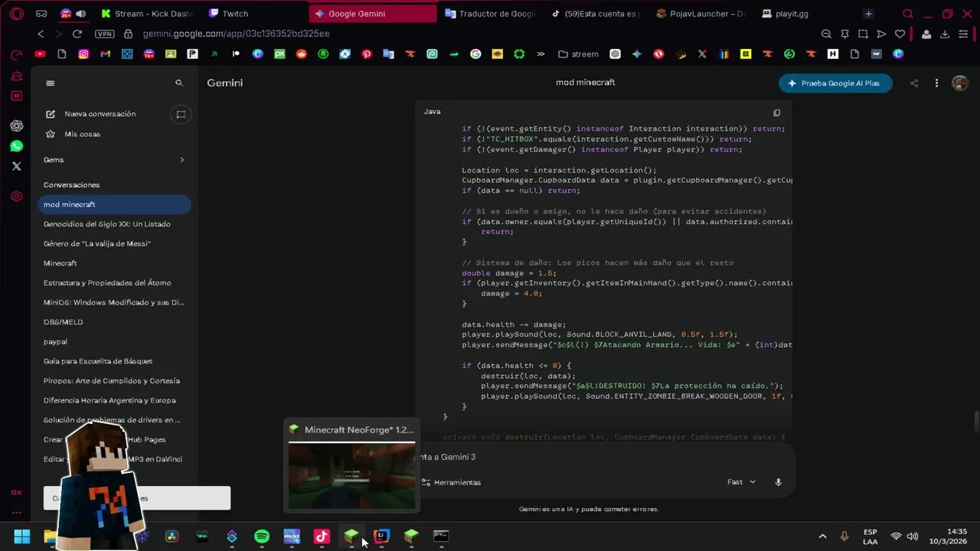Open the browser zoom control icon
The image size is (980, 551).
click(x=826, y=34)
